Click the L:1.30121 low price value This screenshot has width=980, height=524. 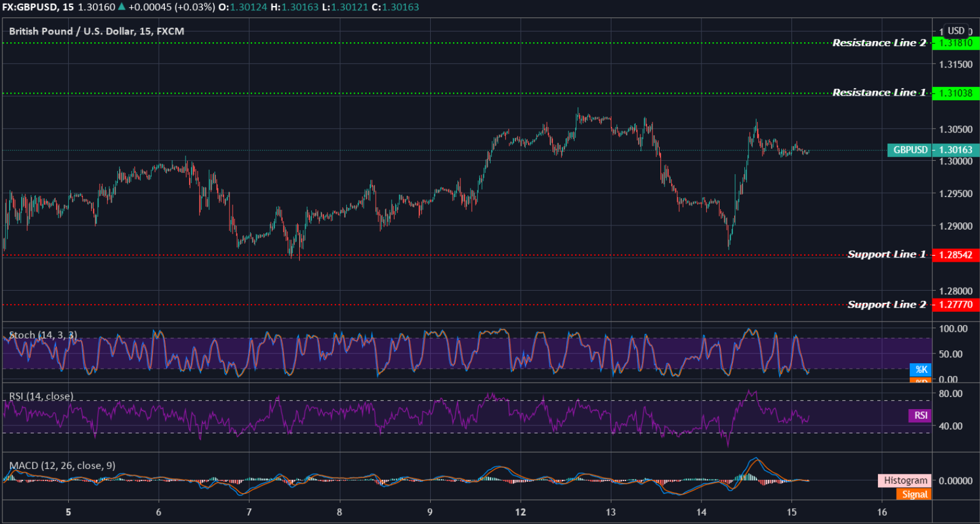pyautogui.click(x=345, y=7)
